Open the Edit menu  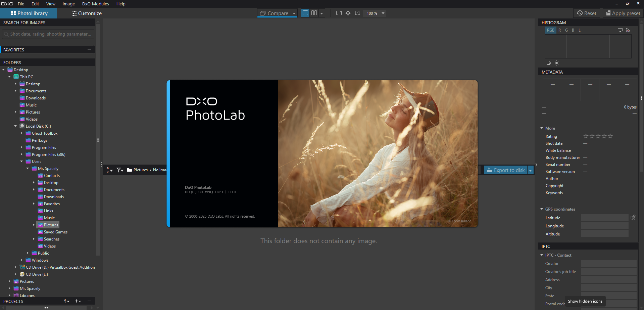(x=35, y=4)
